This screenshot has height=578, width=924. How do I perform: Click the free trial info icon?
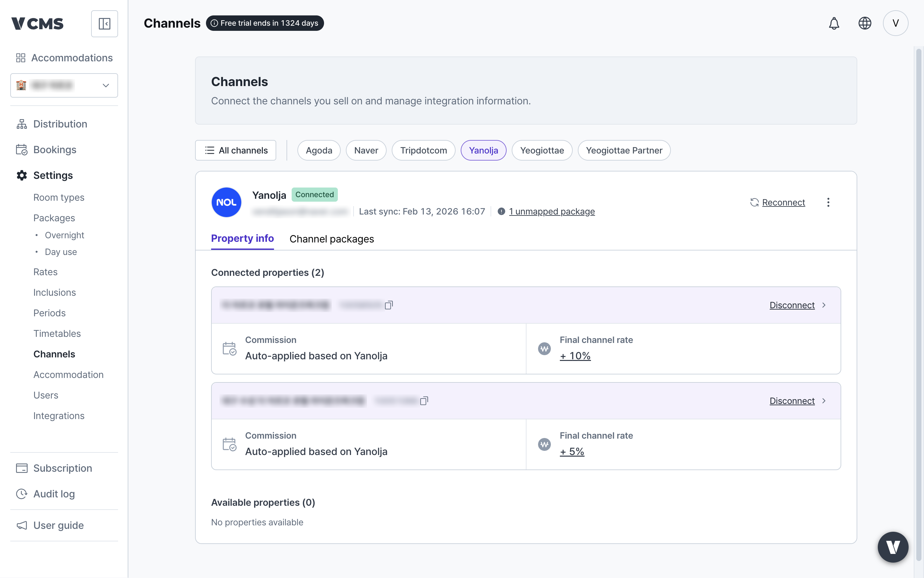pyautogui.click(x=215, y=23)
